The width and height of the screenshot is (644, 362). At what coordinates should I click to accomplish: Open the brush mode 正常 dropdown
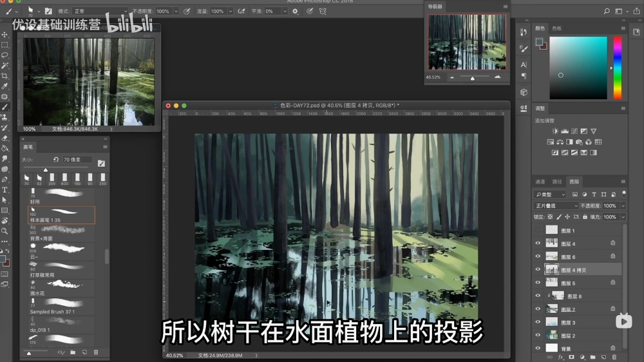[100, 12]
